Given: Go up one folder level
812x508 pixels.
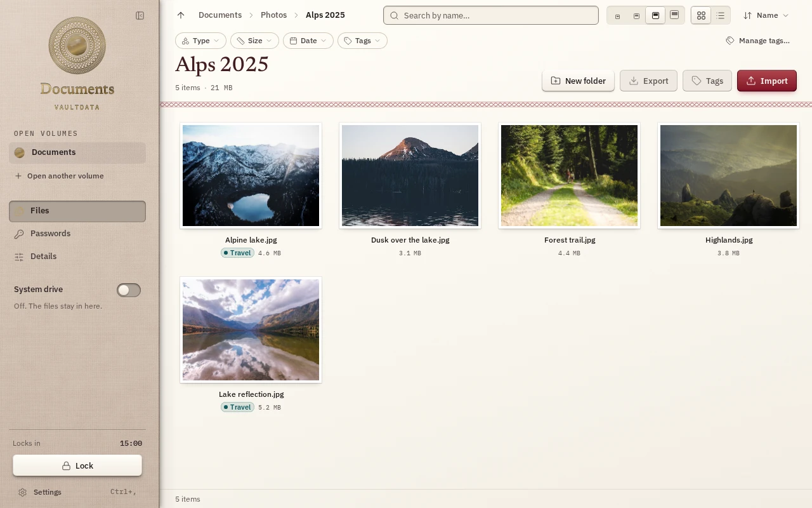Looking at the screenshot, I should [x=181, y=15].
